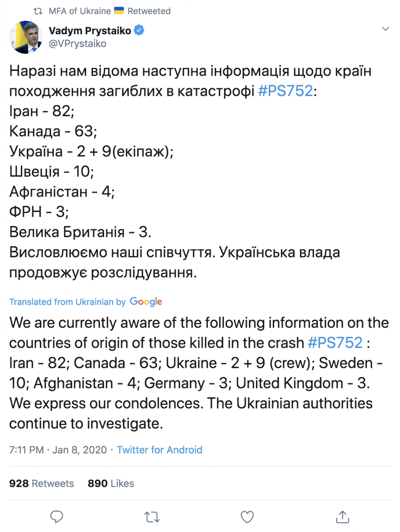Expand the tweet options chevron
Viewport: 400px width, 532px height.
tap(385, 29)
